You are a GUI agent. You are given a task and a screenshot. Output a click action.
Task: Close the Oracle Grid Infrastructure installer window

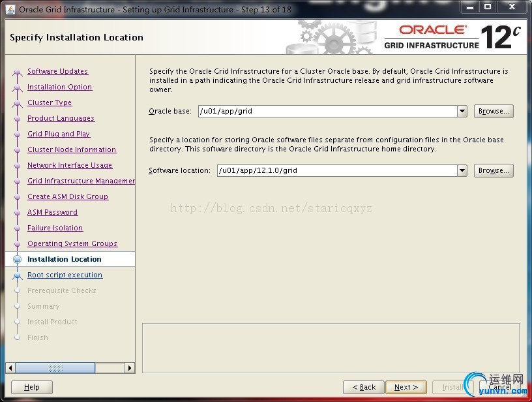[512, 7]
